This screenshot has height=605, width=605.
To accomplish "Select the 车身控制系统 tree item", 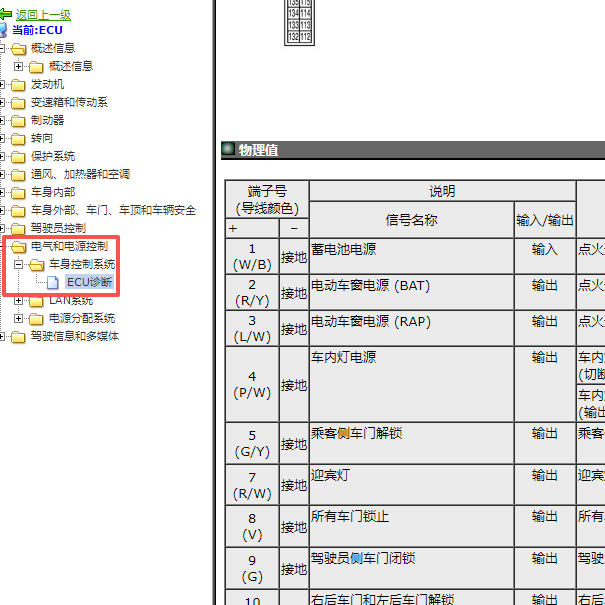I will point(82,264).
